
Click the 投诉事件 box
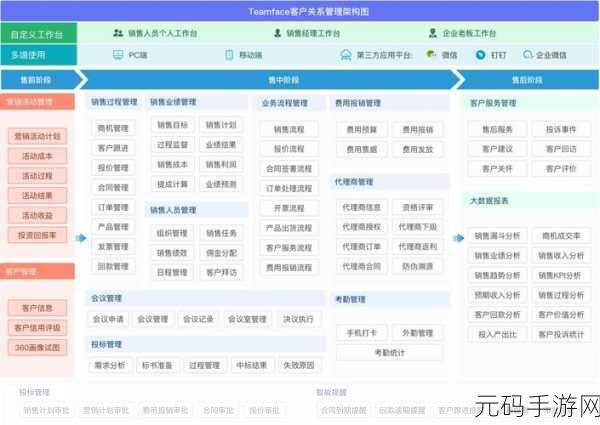pos(561,129)
